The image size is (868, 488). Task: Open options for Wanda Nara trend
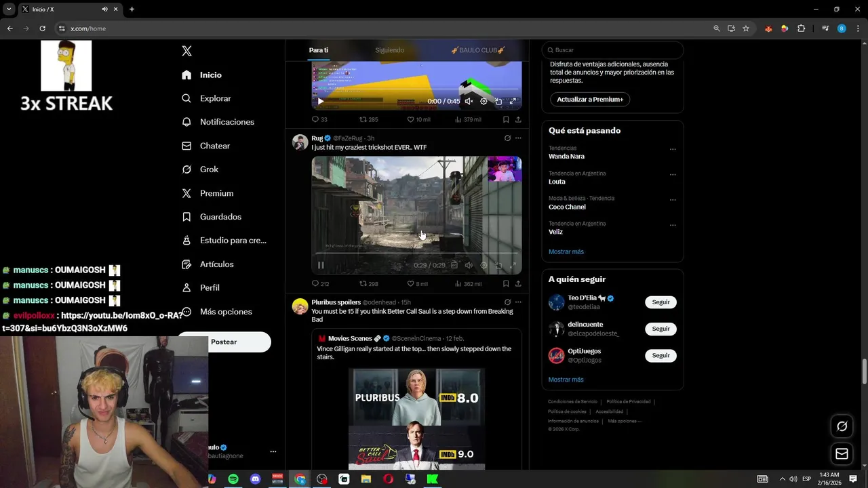(x=673, y=149)
